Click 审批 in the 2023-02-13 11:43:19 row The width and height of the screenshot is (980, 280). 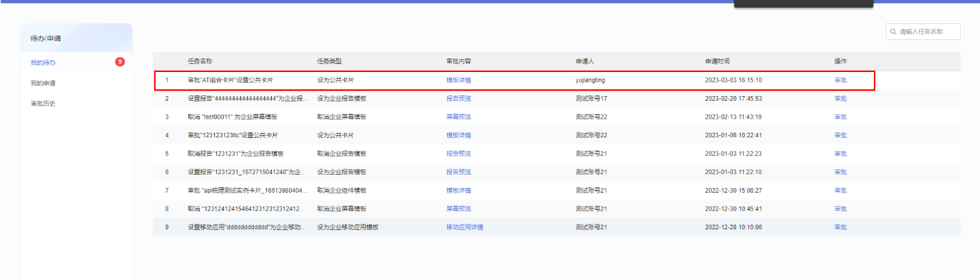[840, 117]
